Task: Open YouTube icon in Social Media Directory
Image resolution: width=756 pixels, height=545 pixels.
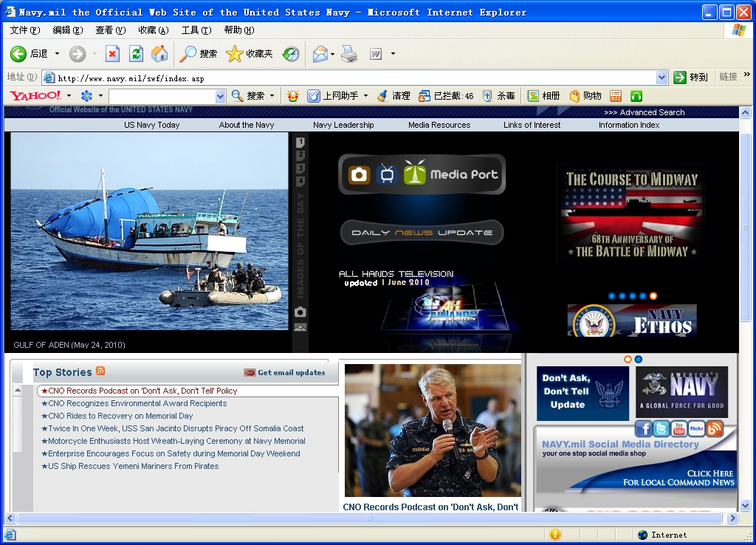Action: coord(679,428)
